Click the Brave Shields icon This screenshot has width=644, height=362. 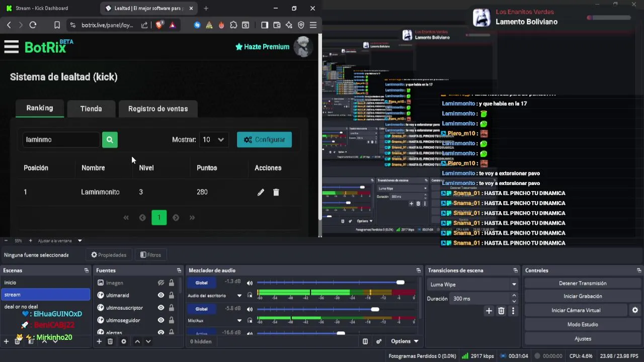pos(159,25)
